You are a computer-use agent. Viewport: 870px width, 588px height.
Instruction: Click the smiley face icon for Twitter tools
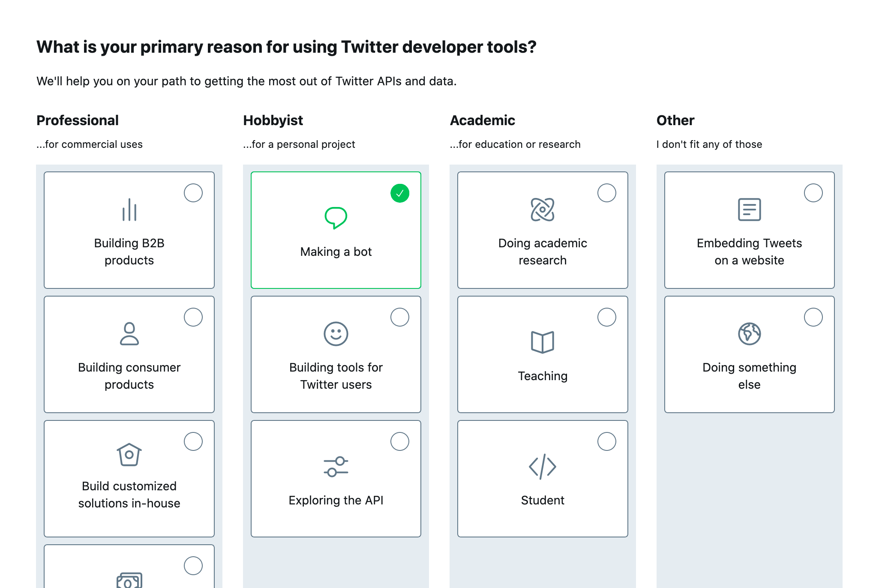[x=336, y=334]
